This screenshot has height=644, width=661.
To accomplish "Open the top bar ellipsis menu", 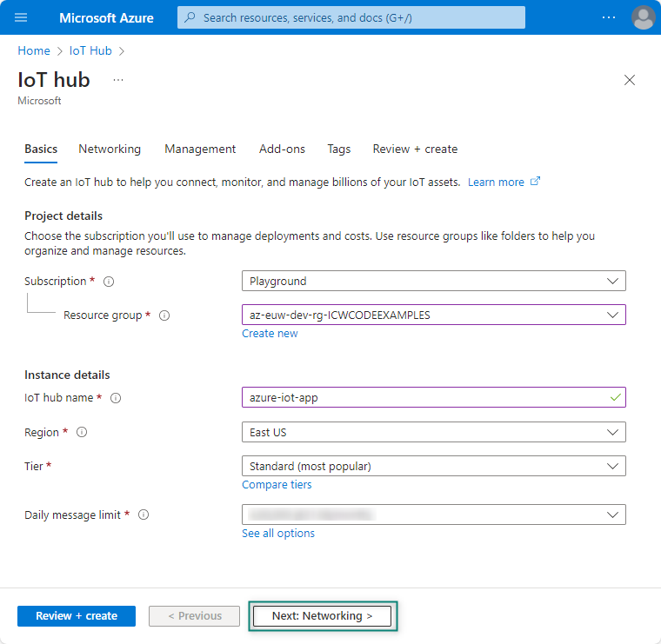I will (x=609, y=17).
